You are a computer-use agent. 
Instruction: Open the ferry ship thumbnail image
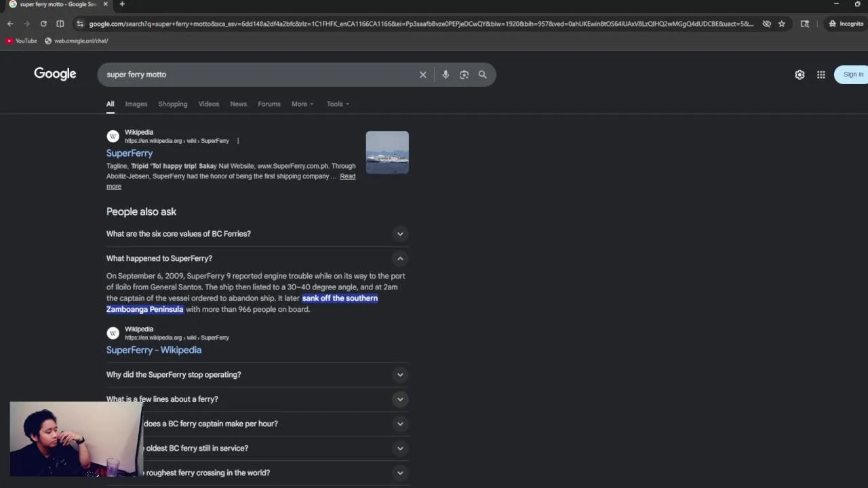(387, 152)
